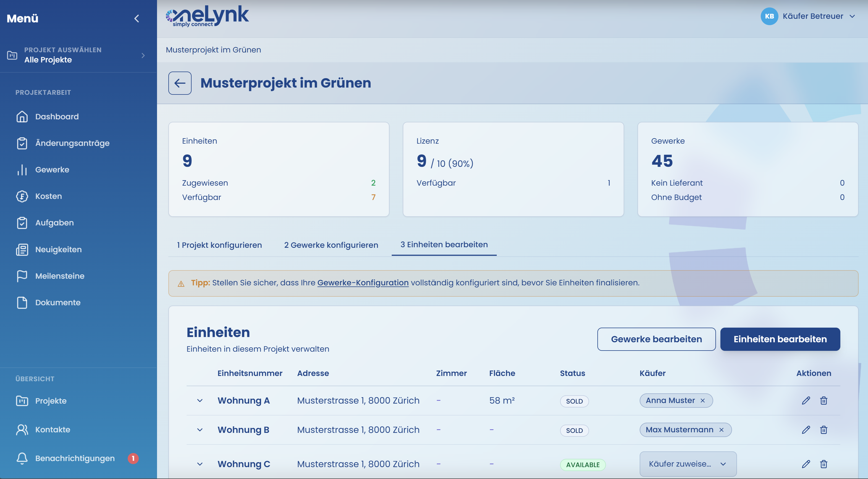The width and height of the screenshot is (868, 479).
Task: Open Benachrichtigungen via the bell icon
Action: click(x=75, y=458)
